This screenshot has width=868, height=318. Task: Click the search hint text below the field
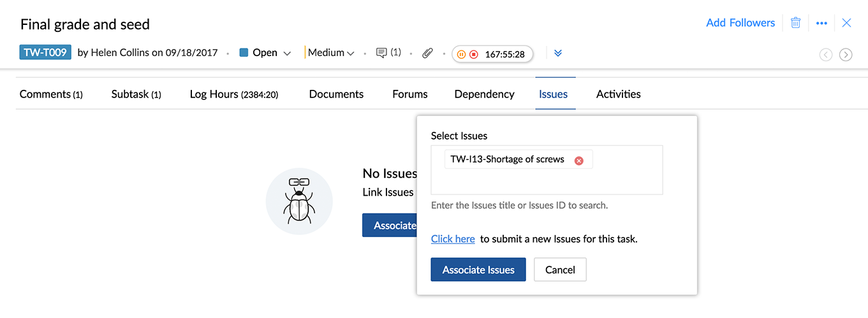coord(520,205)
